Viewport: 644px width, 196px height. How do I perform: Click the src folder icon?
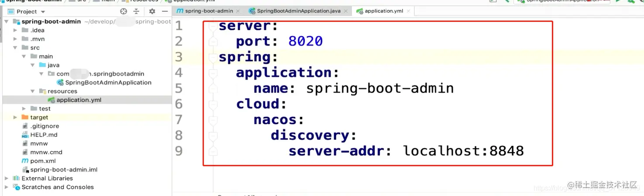25,48
